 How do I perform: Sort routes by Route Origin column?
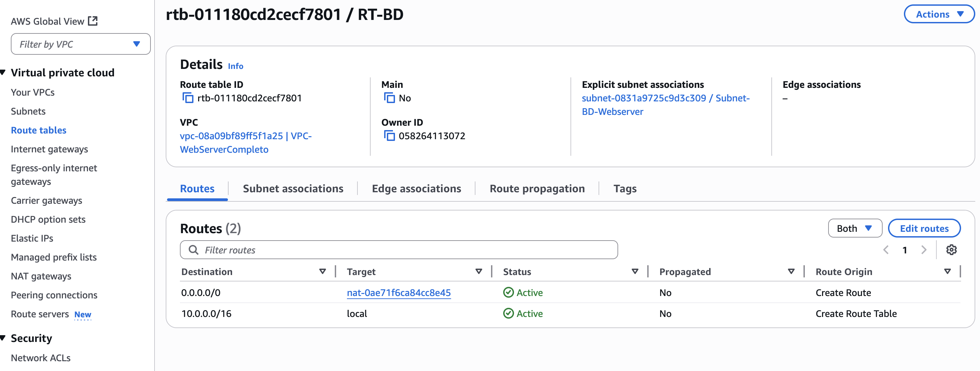click(947, 271)
